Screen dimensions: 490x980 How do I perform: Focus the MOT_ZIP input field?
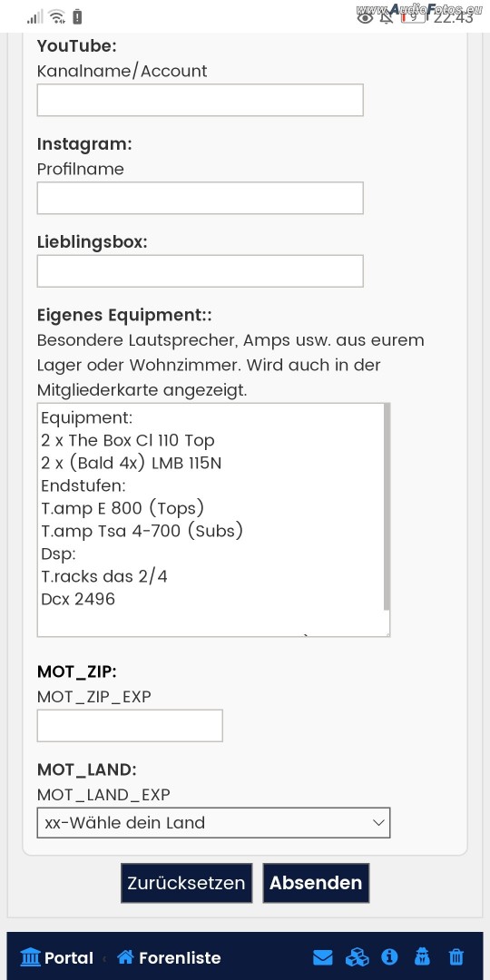click(130, 726)
